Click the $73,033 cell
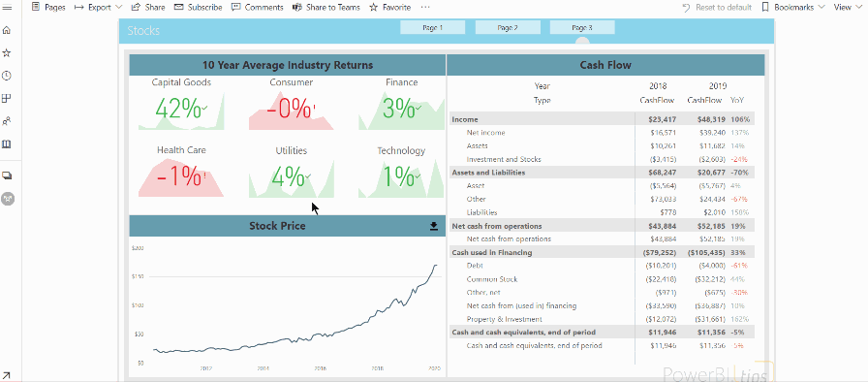 coord(662,200)
